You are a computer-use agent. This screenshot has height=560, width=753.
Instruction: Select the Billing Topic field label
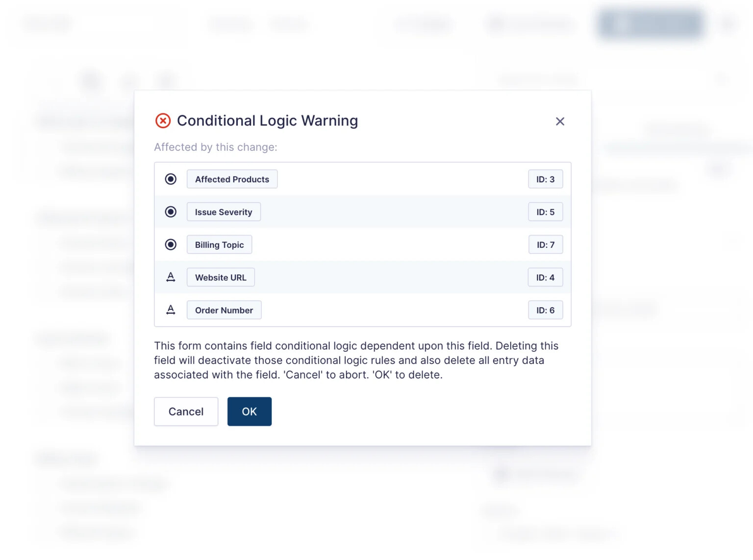coord(219,244)
